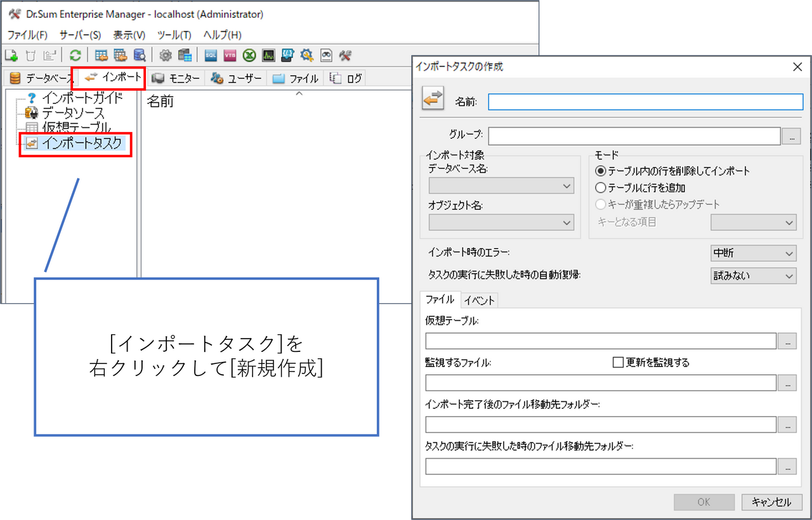Click the キャンセル button
The image size is (812, 520).
coord(771,502)
